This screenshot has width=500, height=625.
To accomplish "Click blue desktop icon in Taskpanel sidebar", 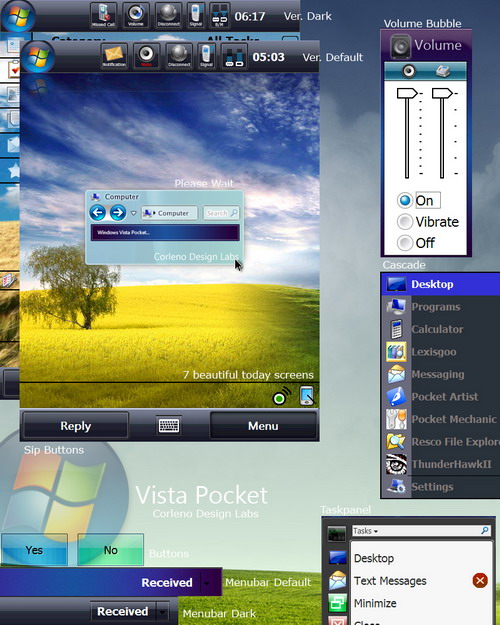I will [337, 557].
